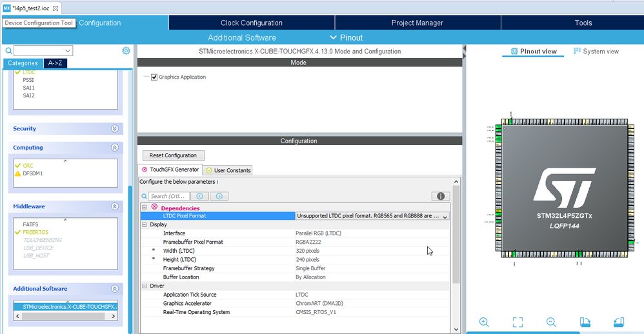Select the TouchGFX Generator tab
Viewport: 644px width, 334px height.
(170, 170)
